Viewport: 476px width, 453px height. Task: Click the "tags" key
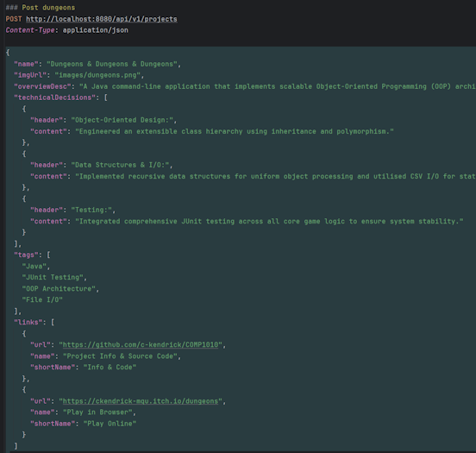26,255
